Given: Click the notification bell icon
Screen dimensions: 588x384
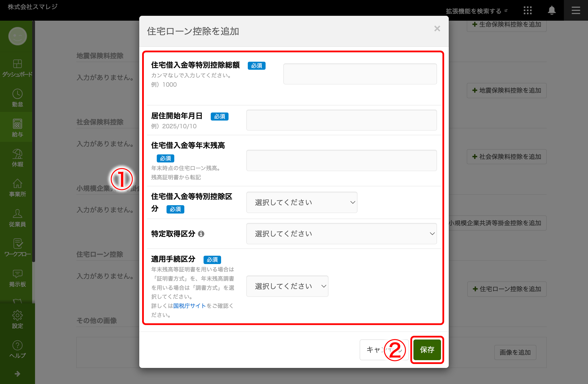Looking at the screenshot, I should pos(552,11).
